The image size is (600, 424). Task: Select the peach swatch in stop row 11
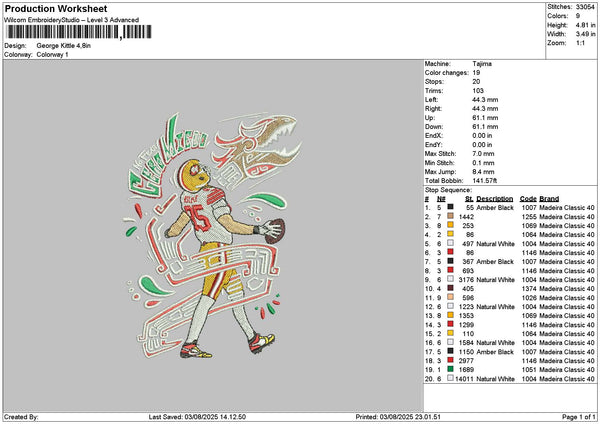point(450,298)
